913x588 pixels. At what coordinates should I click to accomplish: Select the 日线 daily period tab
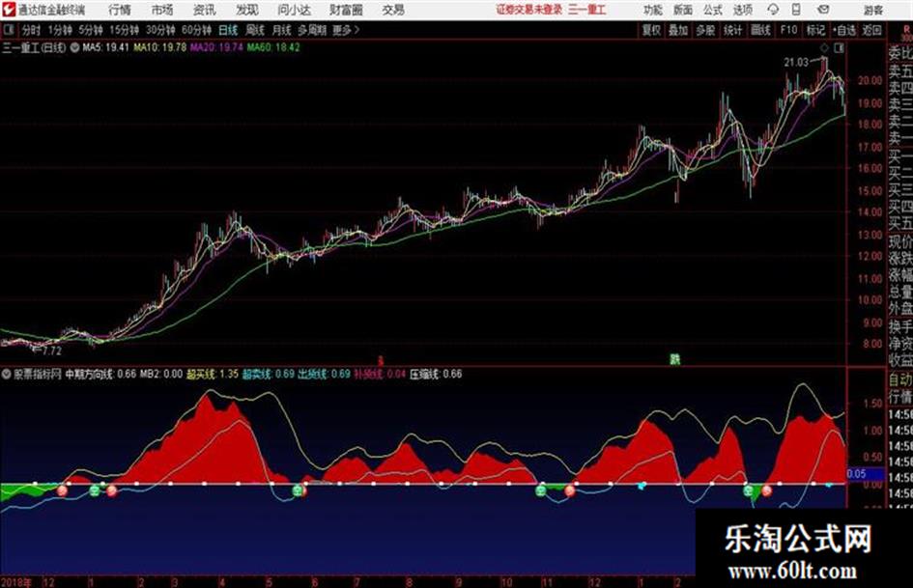click(228, 30)
